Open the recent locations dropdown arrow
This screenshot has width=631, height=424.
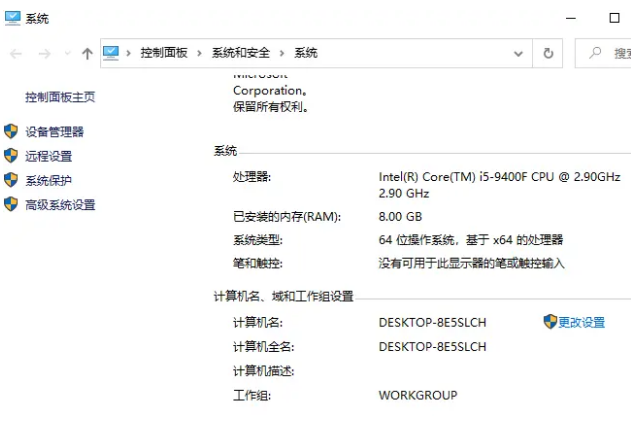[x=67, y=53]
